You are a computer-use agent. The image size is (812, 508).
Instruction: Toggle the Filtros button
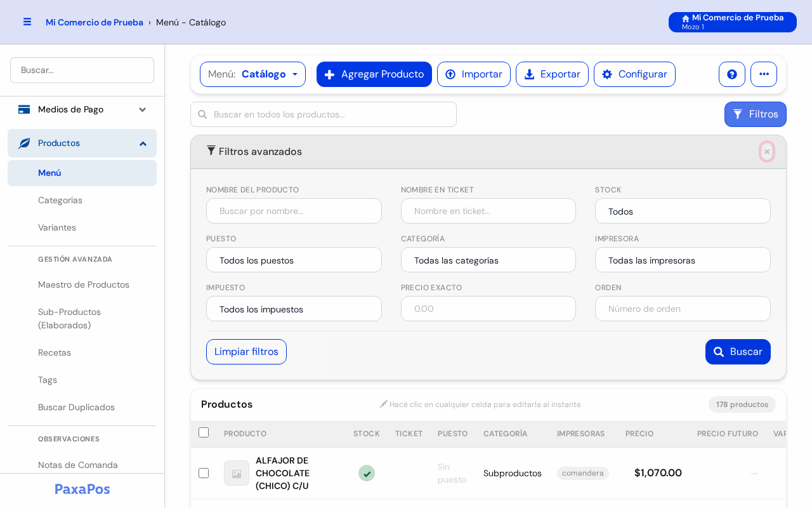pyautogui.click(x=756, y=114)
